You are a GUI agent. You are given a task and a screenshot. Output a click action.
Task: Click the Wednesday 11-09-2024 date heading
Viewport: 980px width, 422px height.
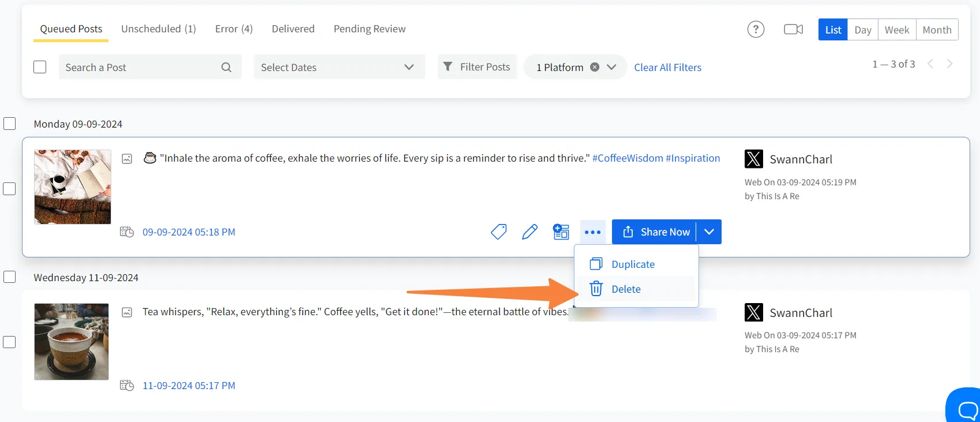coord(86,278)
